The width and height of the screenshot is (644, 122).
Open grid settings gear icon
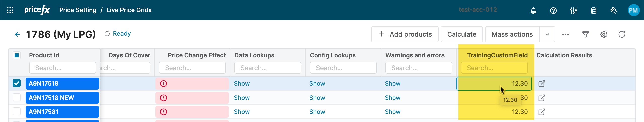pyautogui.click(x=603, y=34)
